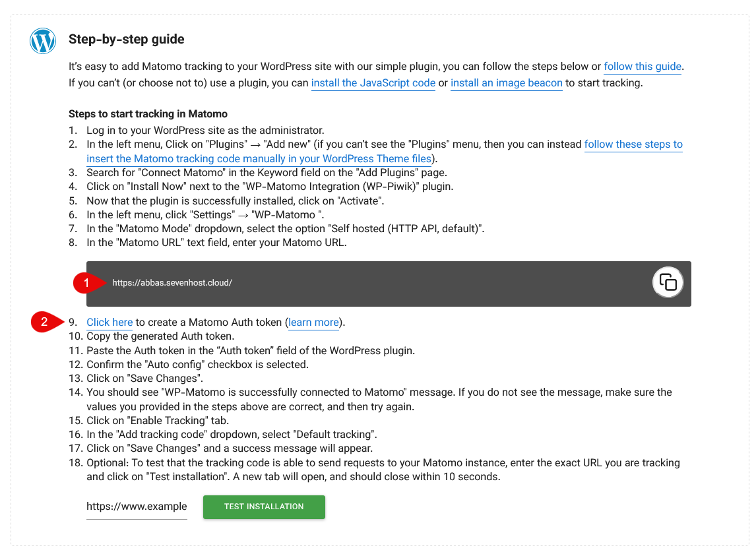Click step 18 optional test installation text
Image resolution: width=756 pixels, height=558 pixels.
click(x=383, y=470)
